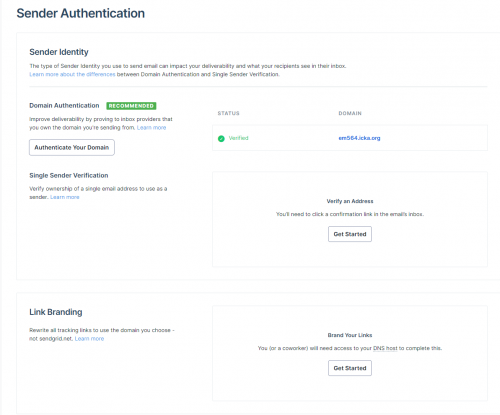Select the Sender Authentication page title
This screenshot has height=415, width=500.
point(81,13)
